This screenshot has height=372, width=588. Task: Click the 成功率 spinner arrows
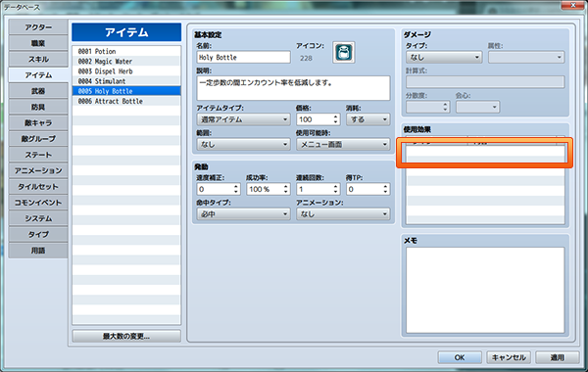(286, 189)
